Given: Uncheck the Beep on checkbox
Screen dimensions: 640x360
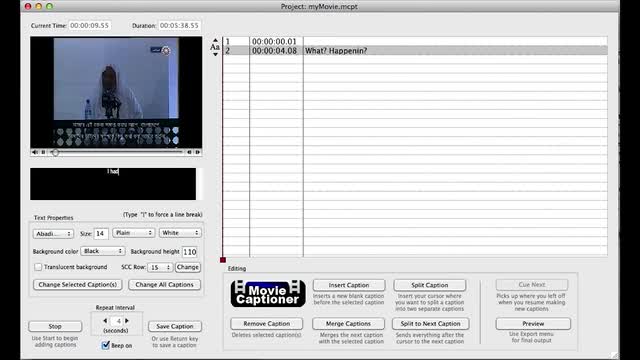Looking at the screenshot, I should [x=106, y=345].
